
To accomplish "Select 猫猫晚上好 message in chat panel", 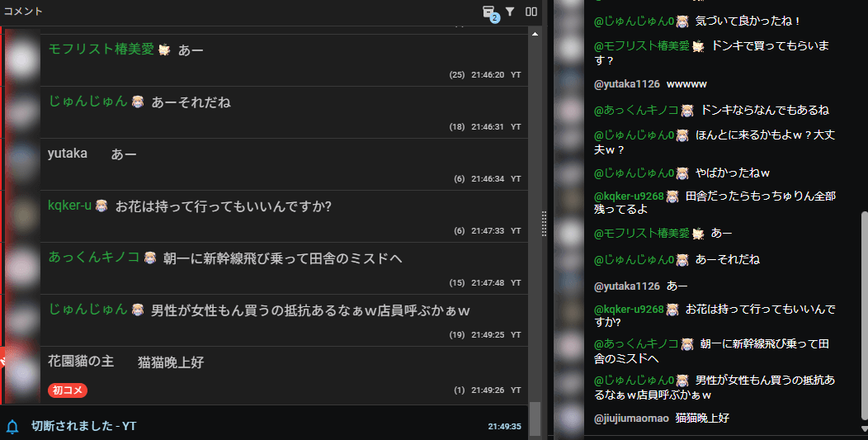I will 702,419.
